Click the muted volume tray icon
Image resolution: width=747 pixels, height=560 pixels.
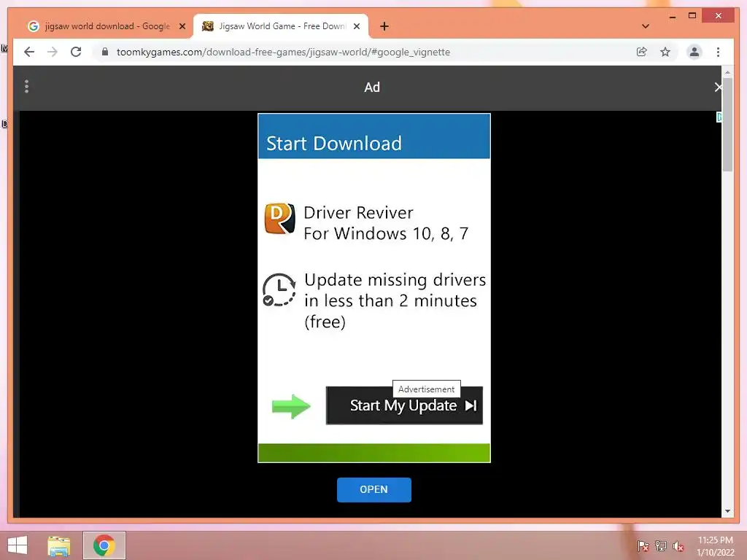pos(678,546)
